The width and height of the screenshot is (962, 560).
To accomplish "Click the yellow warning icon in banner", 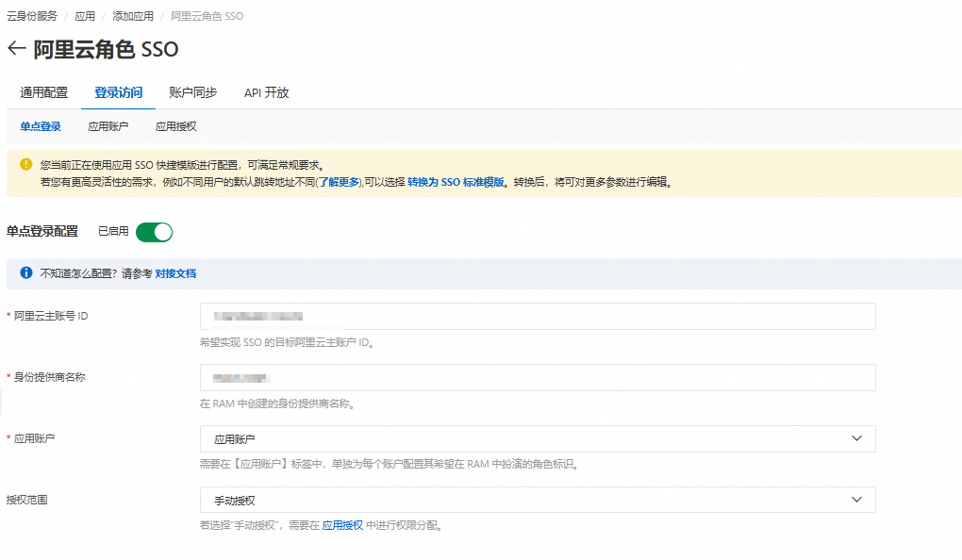I will coord(25,164).
